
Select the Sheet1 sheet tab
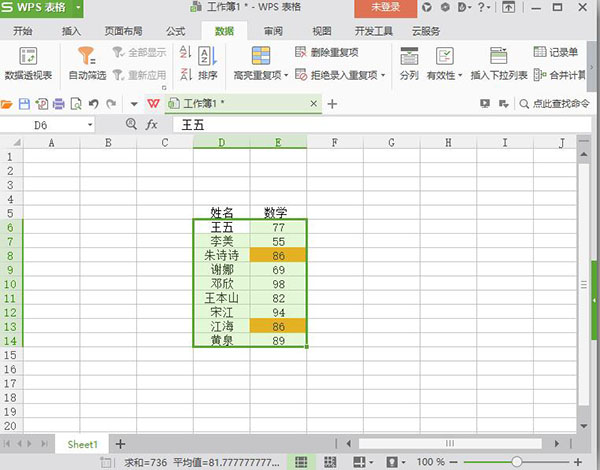[83, 444]
